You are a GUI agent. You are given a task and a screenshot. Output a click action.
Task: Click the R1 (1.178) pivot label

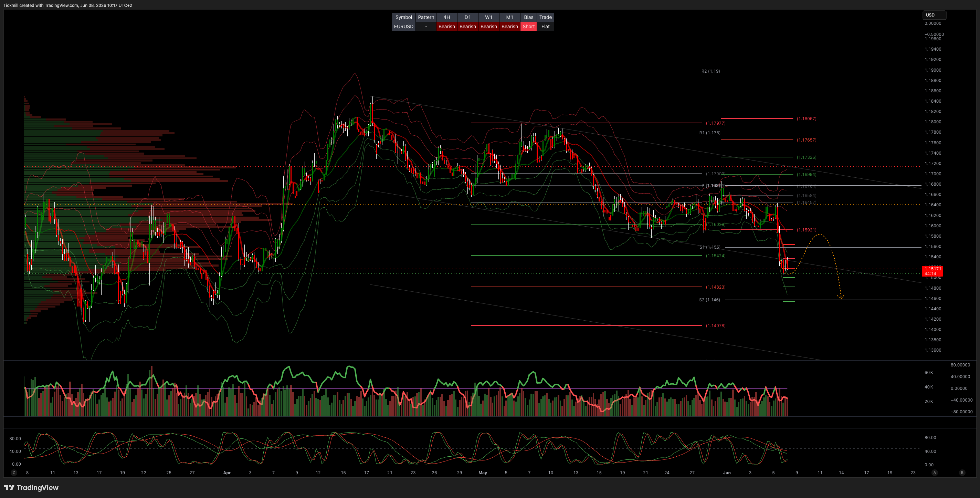(709, 133)
